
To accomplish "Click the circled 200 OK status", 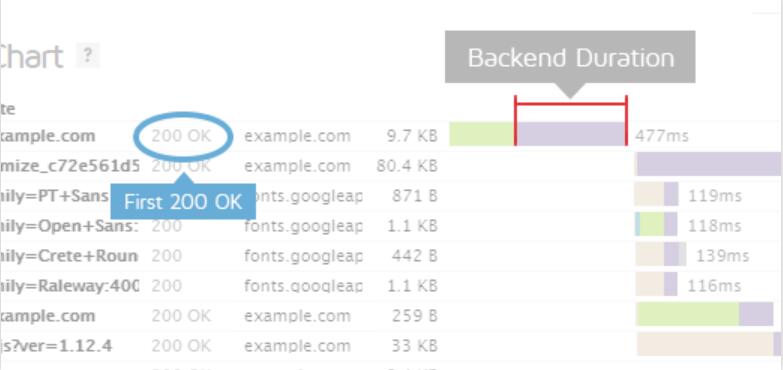I will 182,136.
